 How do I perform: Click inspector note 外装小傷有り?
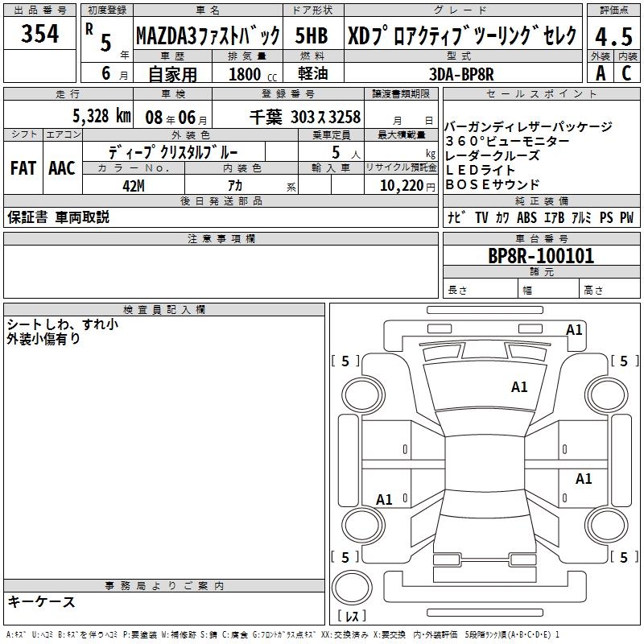coord(43,339)
